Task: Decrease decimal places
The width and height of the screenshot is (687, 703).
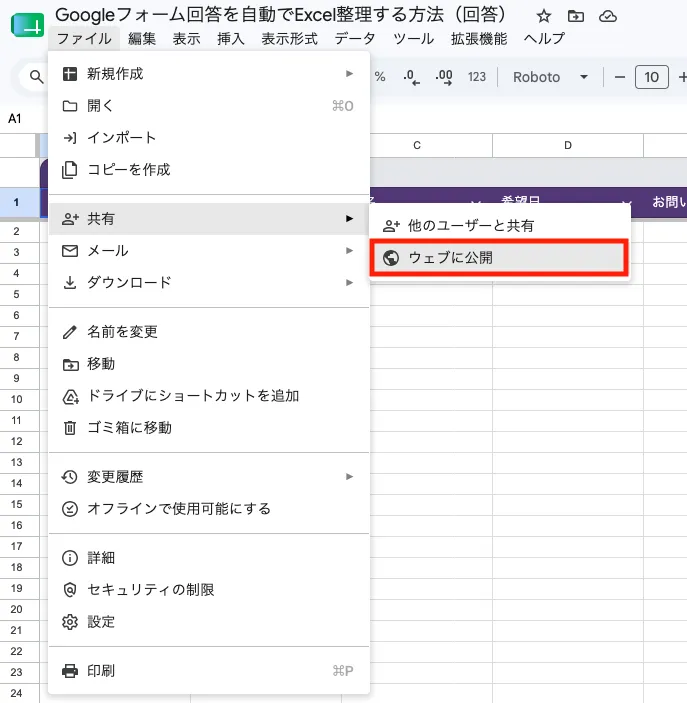Action: point(411,77)
